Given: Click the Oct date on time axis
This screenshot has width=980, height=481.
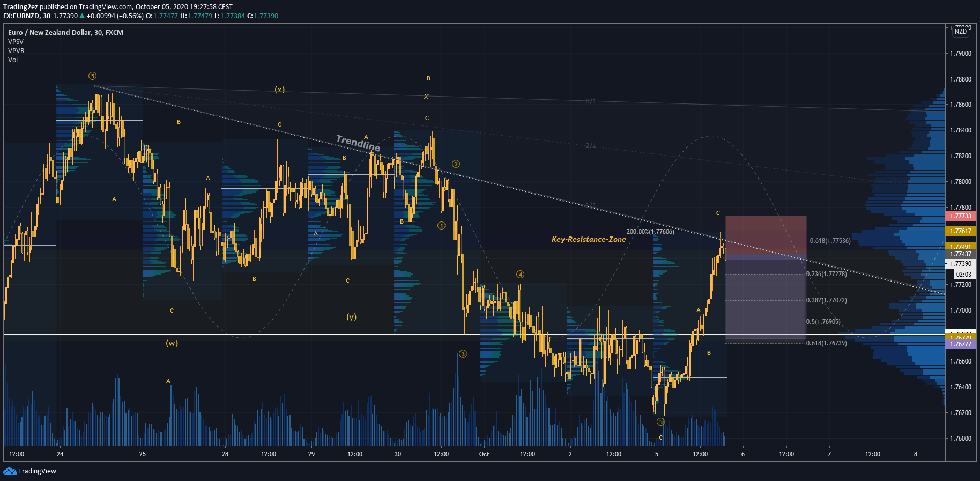Looking at the screenshot, I should click(x=484, y=454).
